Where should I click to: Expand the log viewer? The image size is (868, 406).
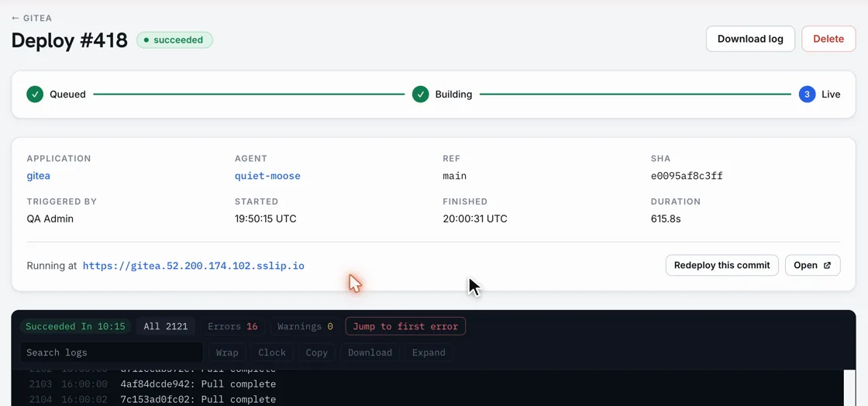coord(429,353)
